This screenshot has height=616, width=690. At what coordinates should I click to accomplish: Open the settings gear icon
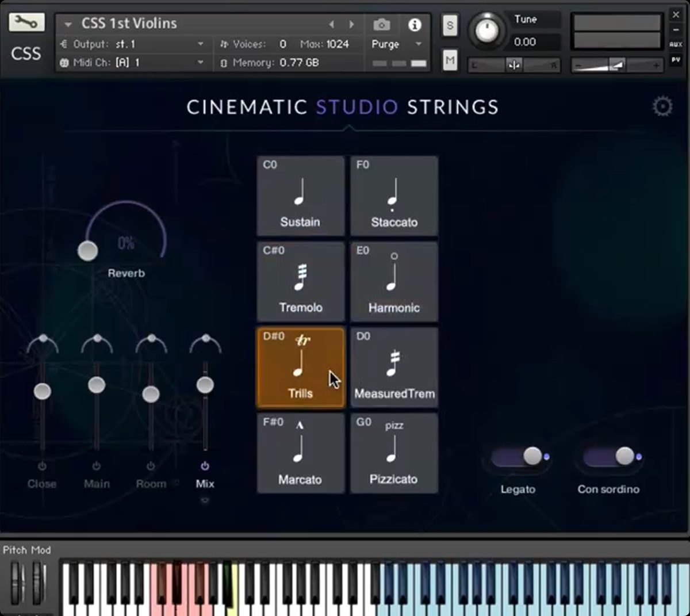click(x=662, y=106)
